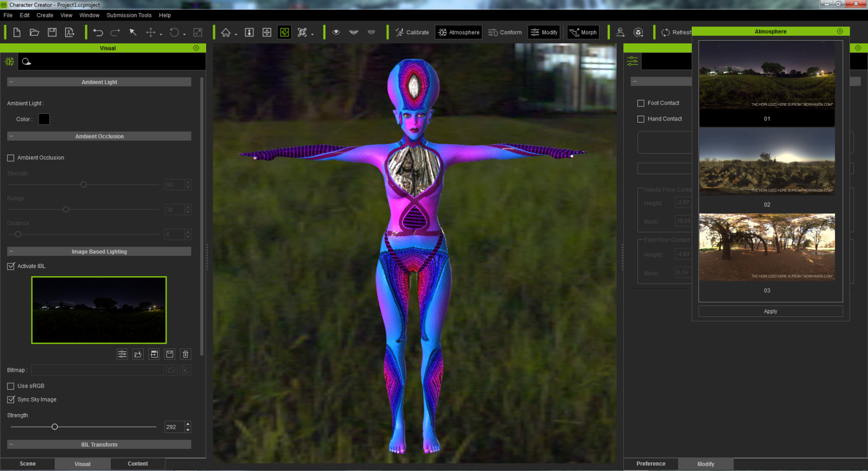This screenshot has width=868, height=471.
Task: Increase IBL Strength with up stepper
Action: pyautogui.click(x=188, y=424)
